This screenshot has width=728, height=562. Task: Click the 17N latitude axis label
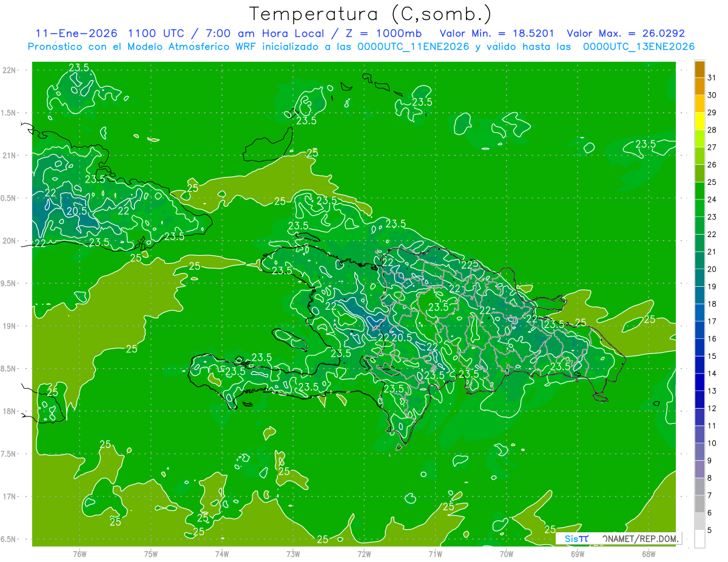pyautogui.click(x=9, y=497)
